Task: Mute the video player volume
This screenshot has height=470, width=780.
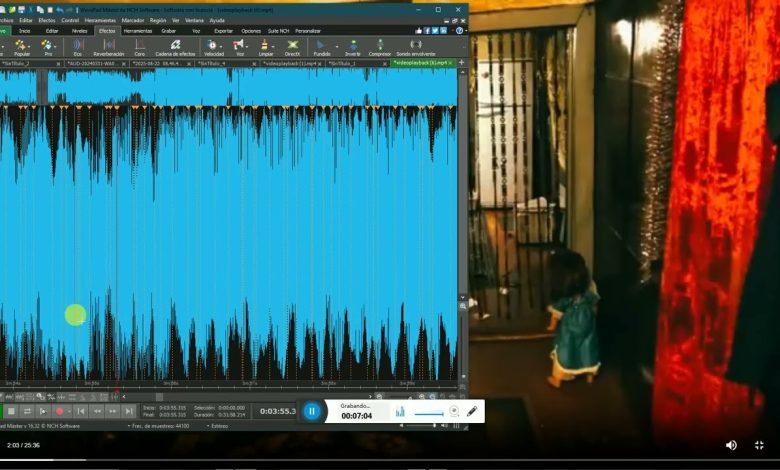Action: tap(731, 445)
